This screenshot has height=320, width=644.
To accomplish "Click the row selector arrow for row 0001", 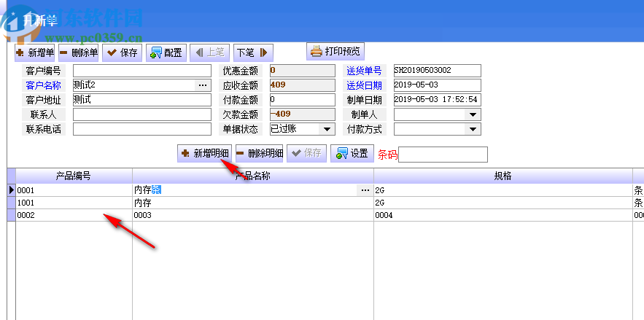I will [x=12, y=190].
